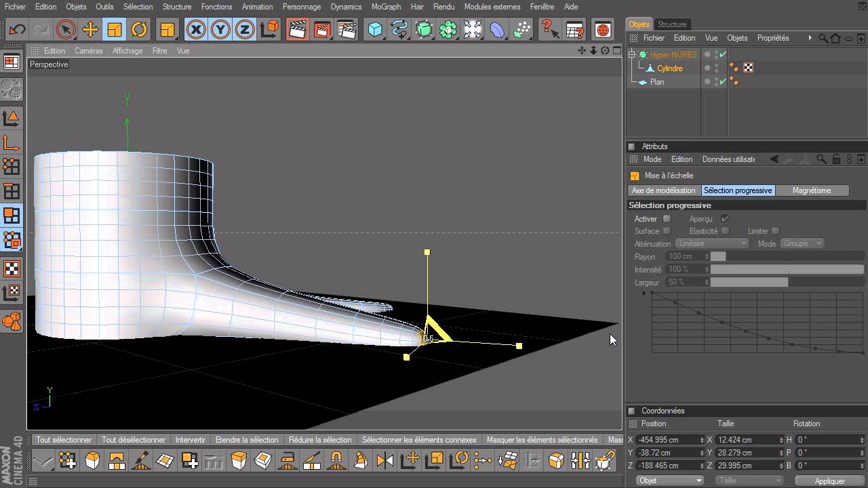This screenshot has width=868, height=488.
Task: Open the web browser globe icon
Action: [603, 29]
